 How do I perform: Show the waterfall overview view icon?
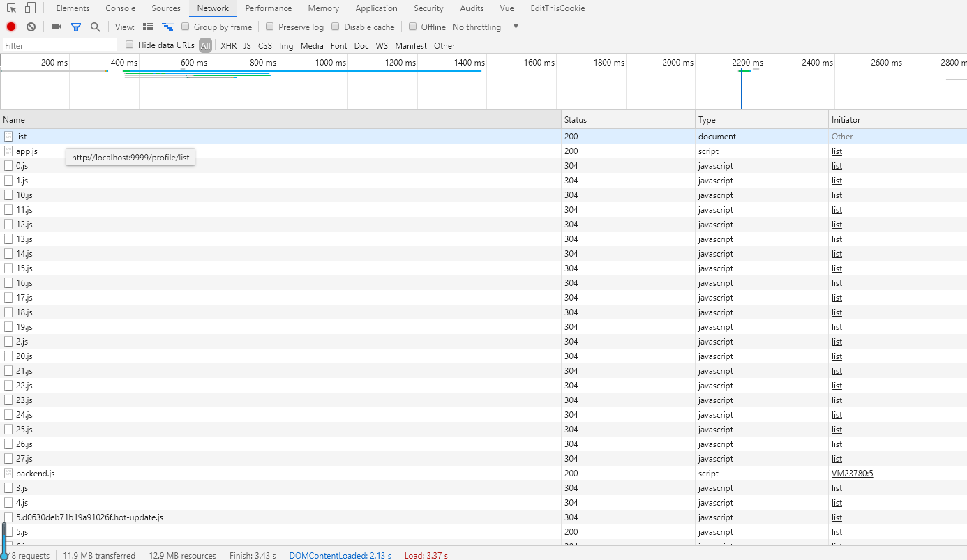coord(167,27)
